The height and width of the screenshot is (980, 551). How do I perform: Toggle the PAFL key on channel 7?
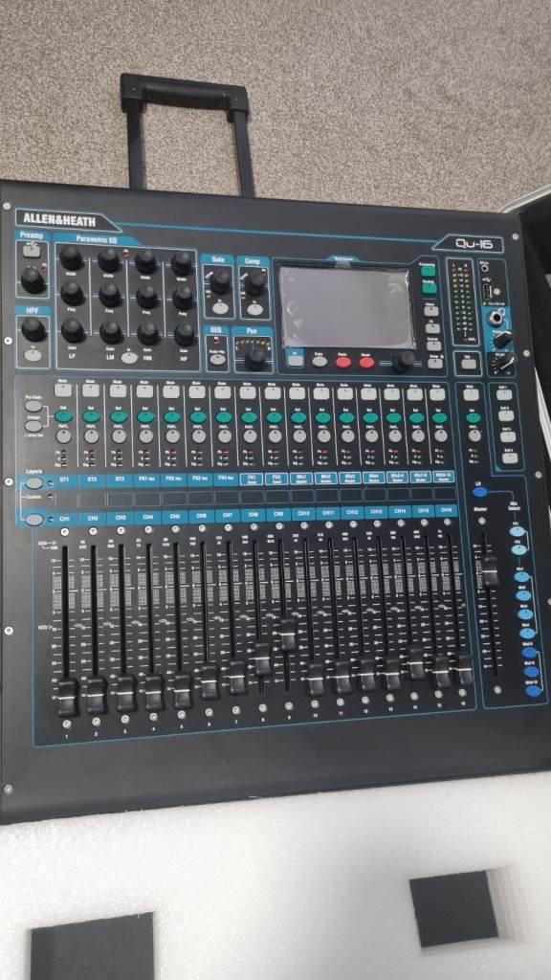point(225,435)
